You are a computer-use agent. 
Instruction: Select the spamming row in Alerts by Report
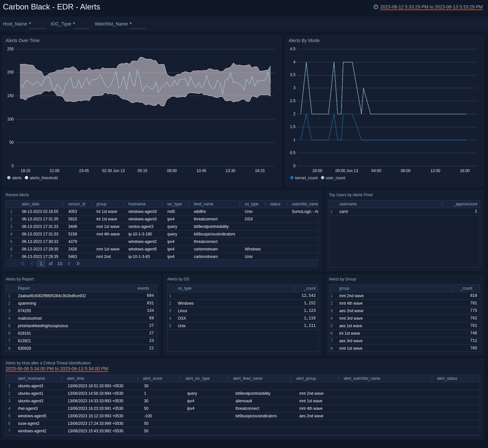click(27, 303)
